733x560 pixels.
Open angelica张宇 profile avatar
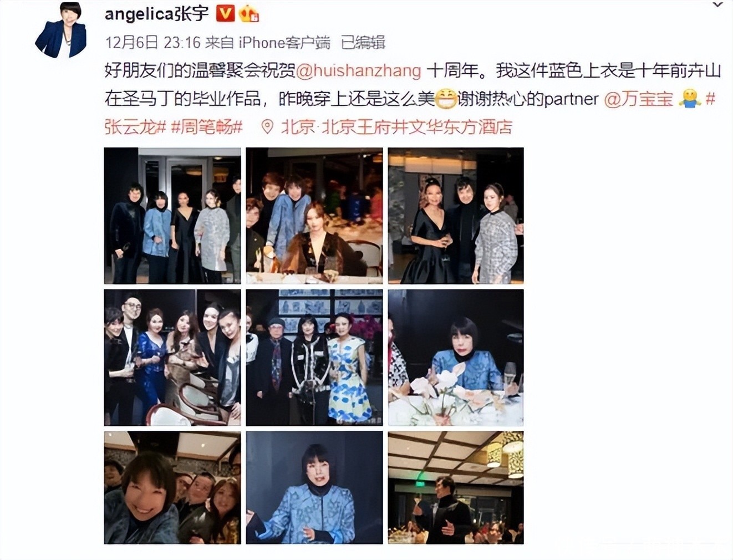tap(60, 30)
